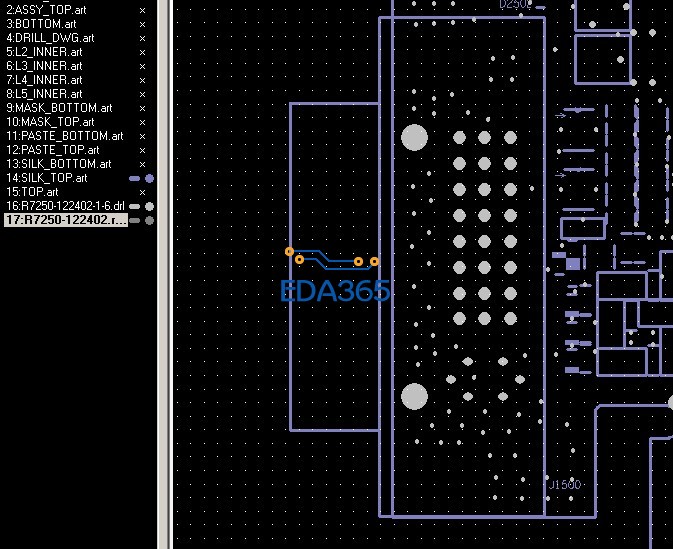Toggle visibility X for 15:TOP.art

coord(142,192)
